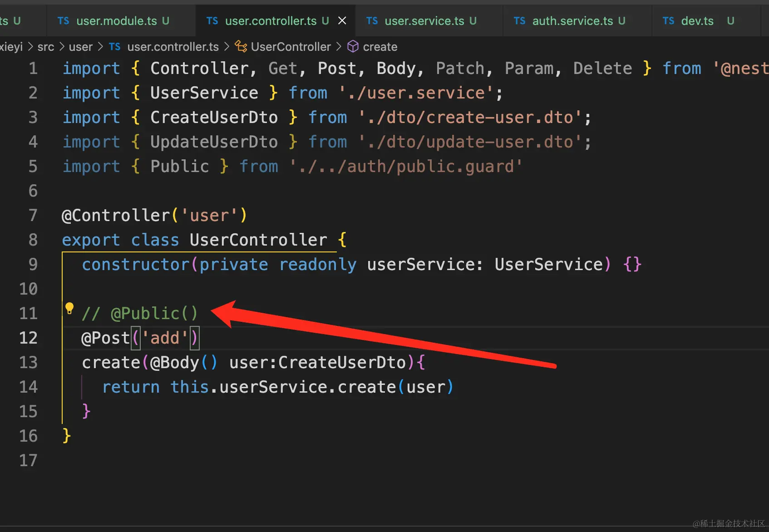
Task: Click the method cube icon beside create breadcrumb
Action: click(353, 46)
